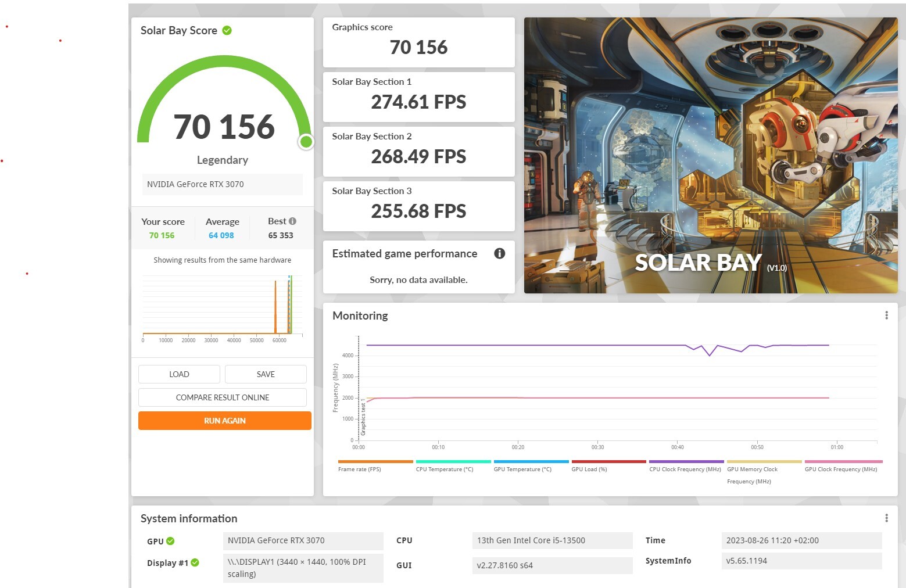Click the green check next to GPU label
This screenshot has width=906, height=588.
click(x=170, y=541)
